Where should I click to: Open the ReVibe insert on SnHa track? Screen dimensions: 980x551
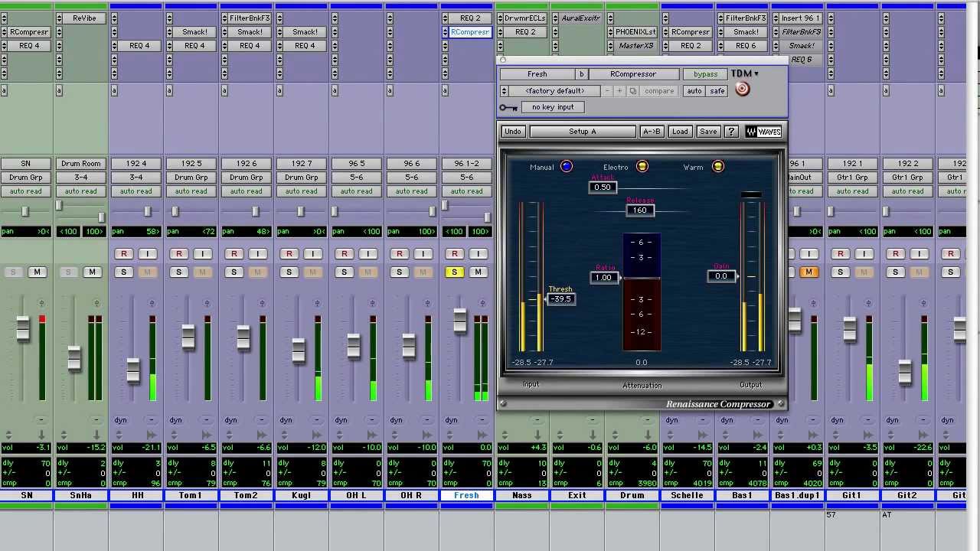tap(84, 18)
